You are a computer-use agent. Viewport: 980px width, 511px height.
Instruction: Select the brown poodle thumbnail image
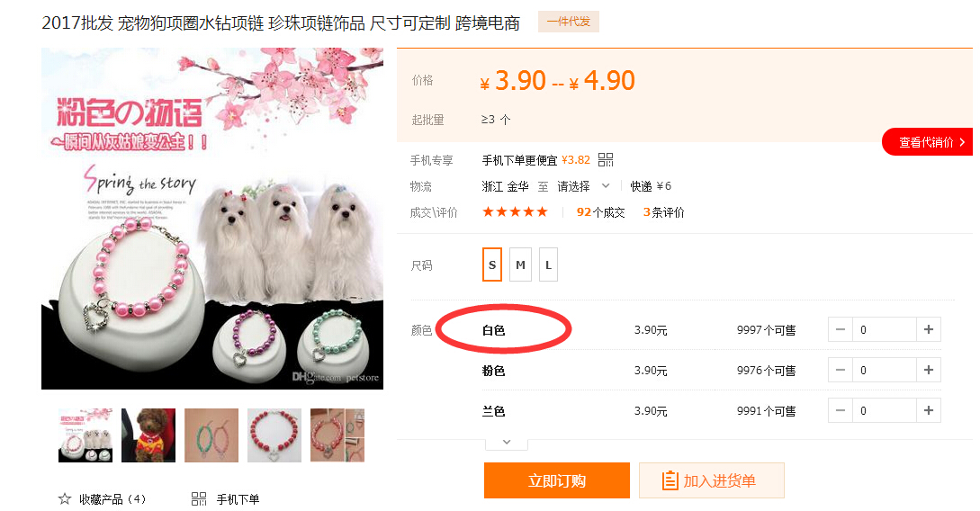tap(148, 435)
